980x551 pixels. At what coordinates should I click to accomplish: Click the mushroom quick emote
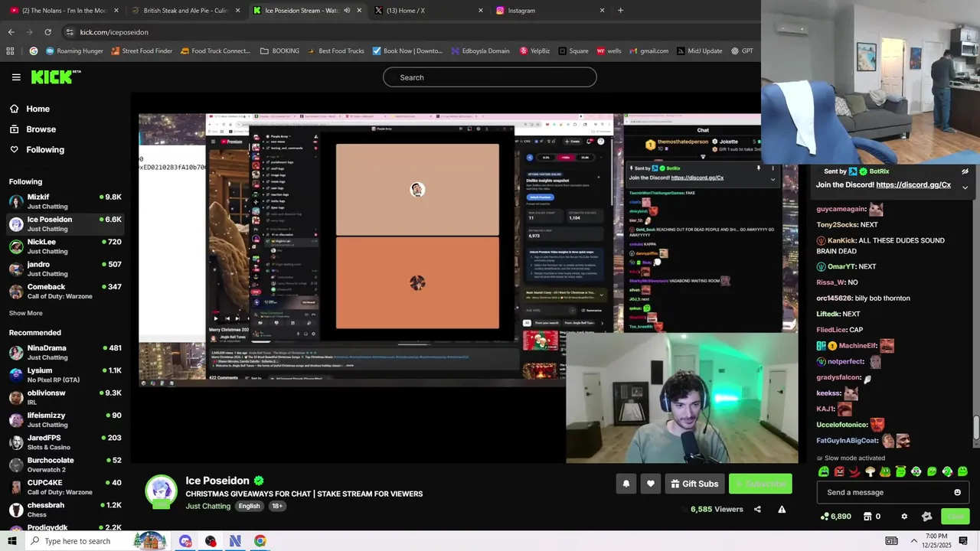(x=870, y=471)
